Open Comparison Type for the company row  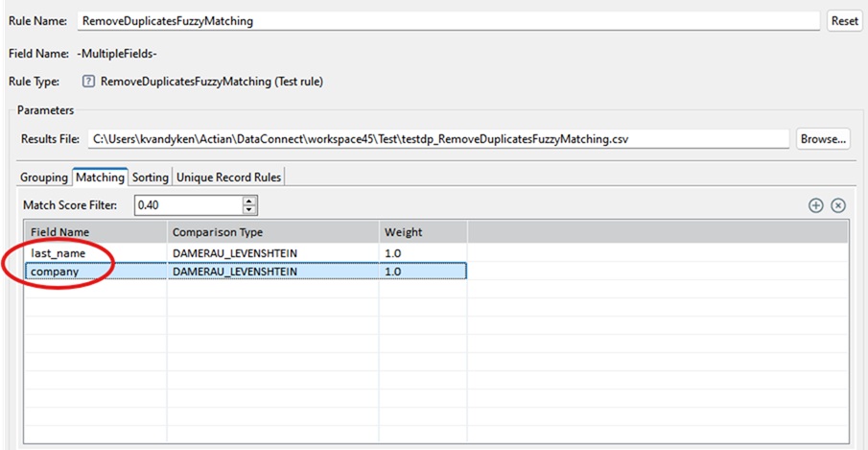(272, 272)
